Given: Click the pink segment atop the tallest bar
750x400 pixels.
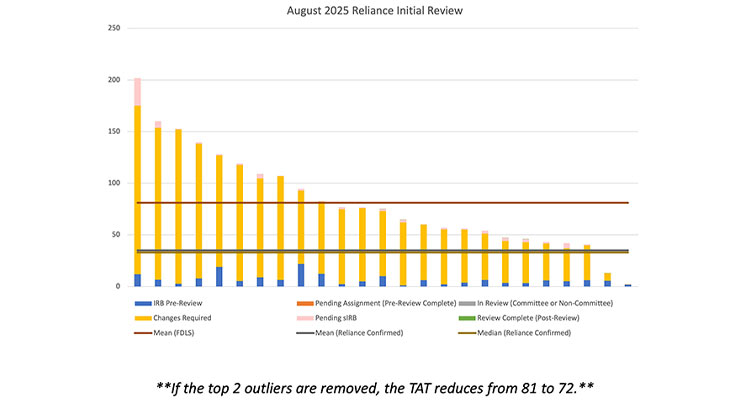Looking at the screenshot, I should pos(137,92).
